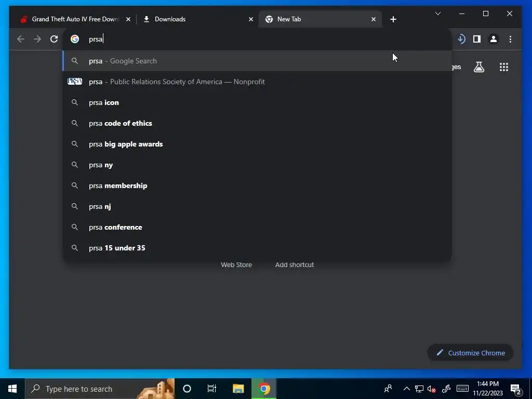Open the touch keyboard tray icon

pyautogui.click(x=462, y=389)
